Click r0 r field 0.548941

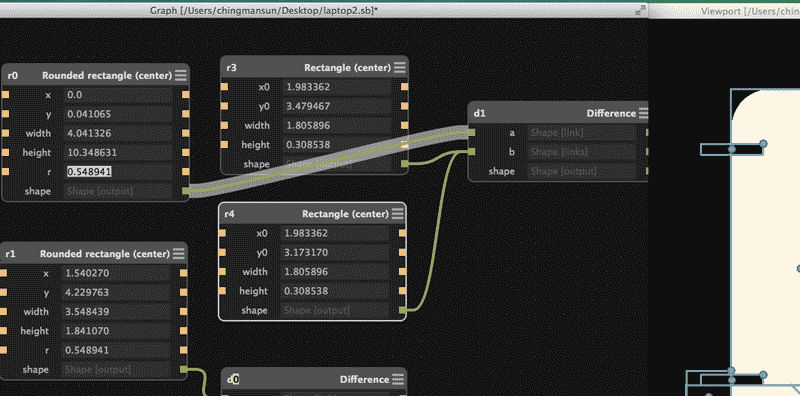point(118,171)
